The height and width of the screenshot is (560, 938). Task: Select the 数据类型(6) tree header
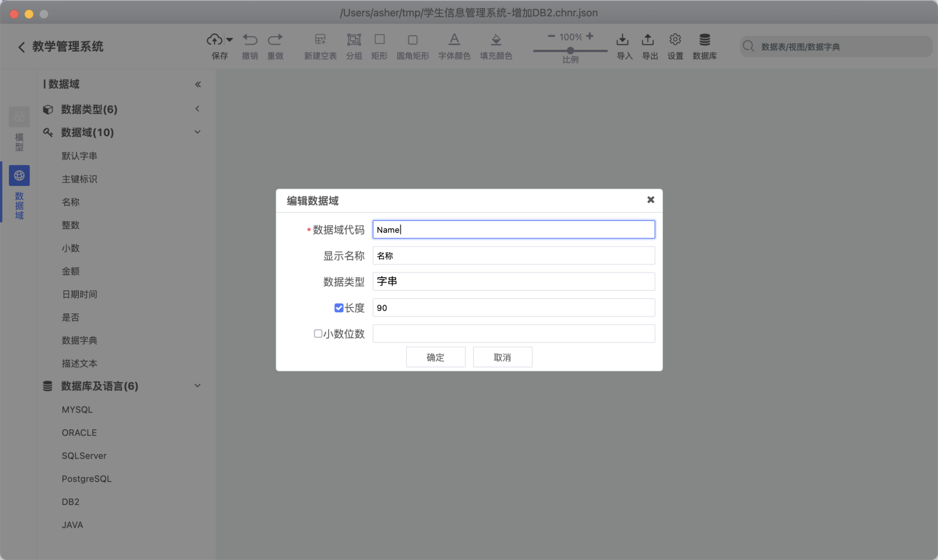tap(89, 109)
